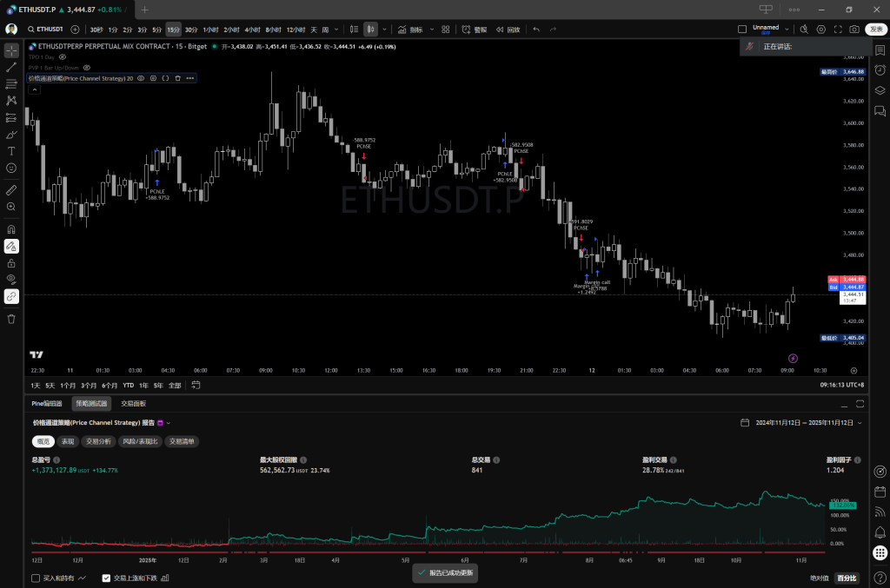This screenshot has width=890, height=588.
Task: Delete the Price Channel Strategy with trash icon
Action: pyautogui.click(x=177, y=78)
